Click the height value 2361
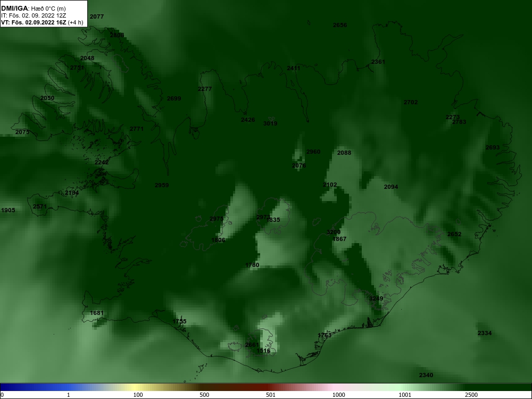532x399 pixels. tap(378, 62)
